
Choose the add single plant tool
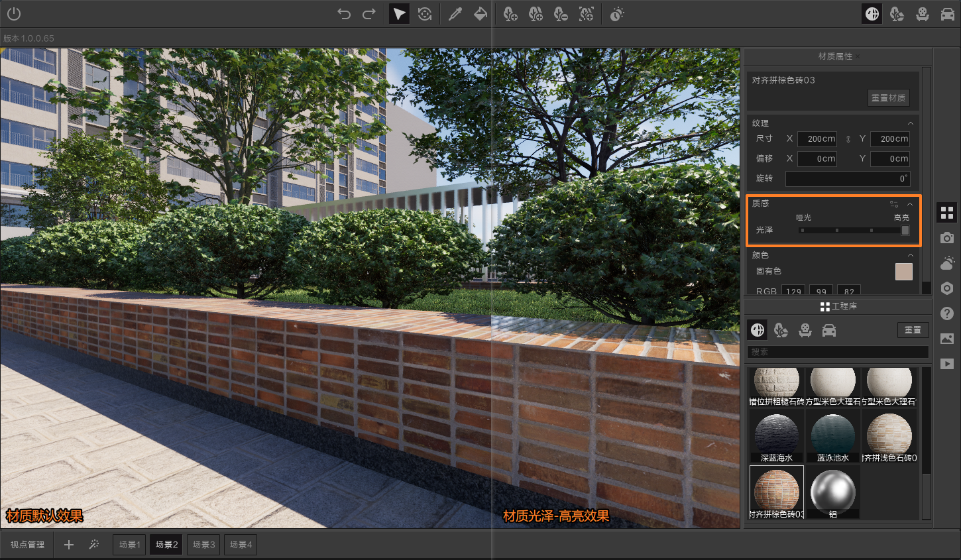click(x=510, y=14)
